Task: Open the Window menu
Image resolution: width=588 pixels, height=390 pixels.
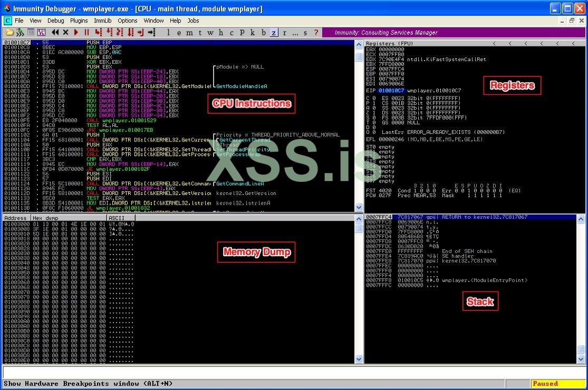Action: click(x=153, y=21)
